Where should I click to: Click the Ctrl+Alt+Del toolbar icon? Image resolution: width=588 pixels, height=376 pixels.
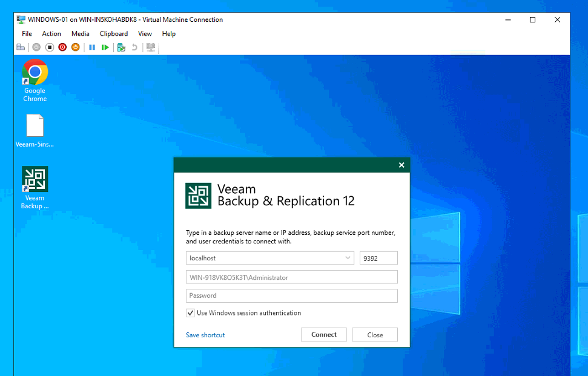click(21, 47)
